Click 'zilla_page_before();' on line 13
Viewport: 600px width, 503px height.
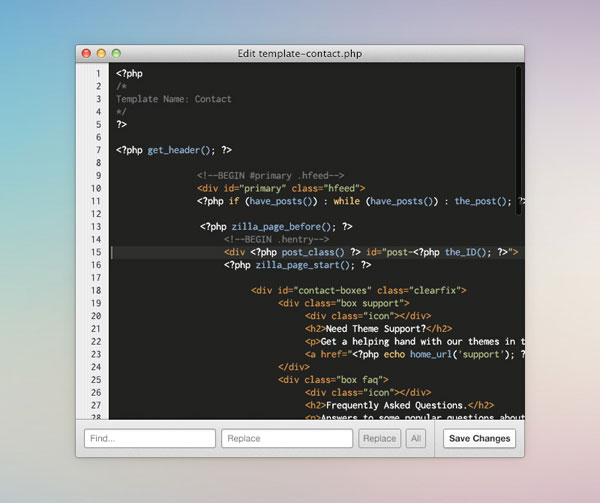[284, 227]
